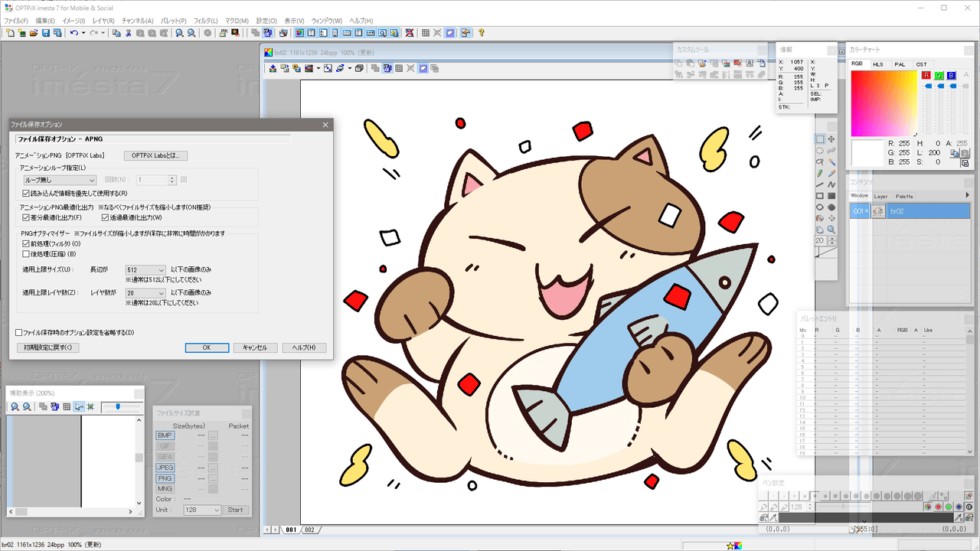
Task: Enable ファイル保存時のオプション設定を省略する checkbox
Action: (19, 333)
